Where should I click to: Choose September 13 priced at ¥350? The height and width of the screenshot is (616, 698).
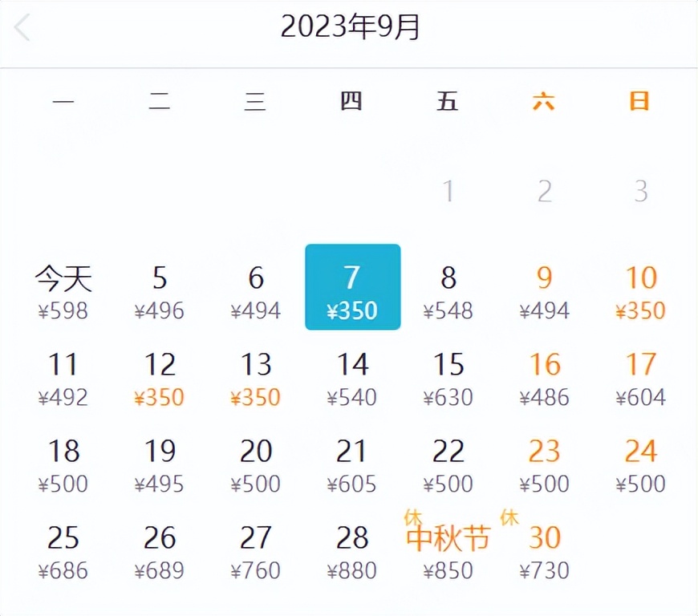pyautogui.click(x=257, y=378)
